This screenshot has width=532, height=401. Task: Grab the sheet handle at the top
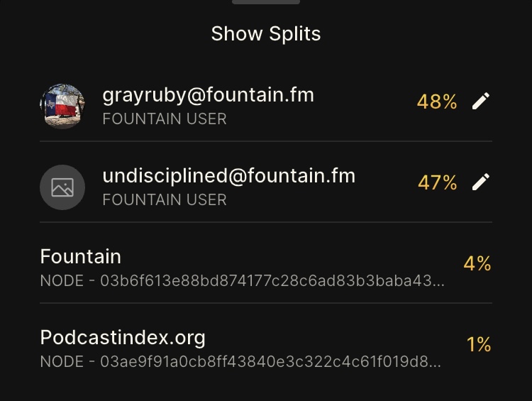[x=266, y=2]
